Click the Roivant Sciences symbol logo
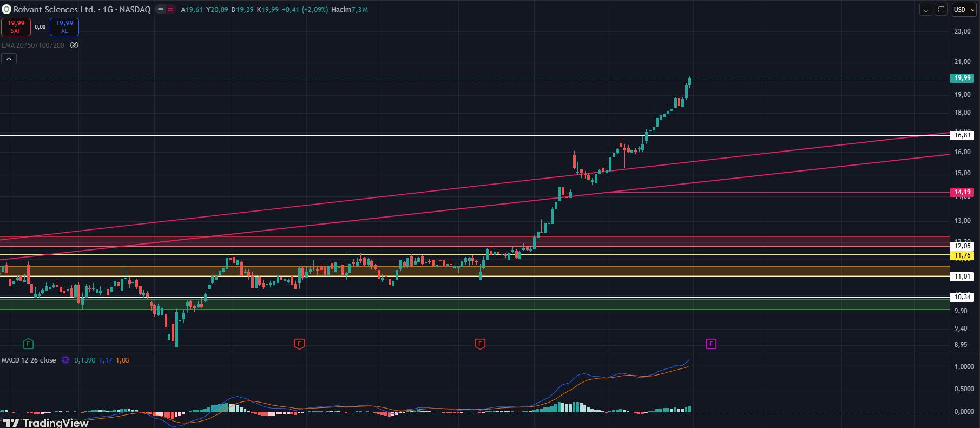The width and height of the screenshot is (980, 428). [x=6, y=9]
